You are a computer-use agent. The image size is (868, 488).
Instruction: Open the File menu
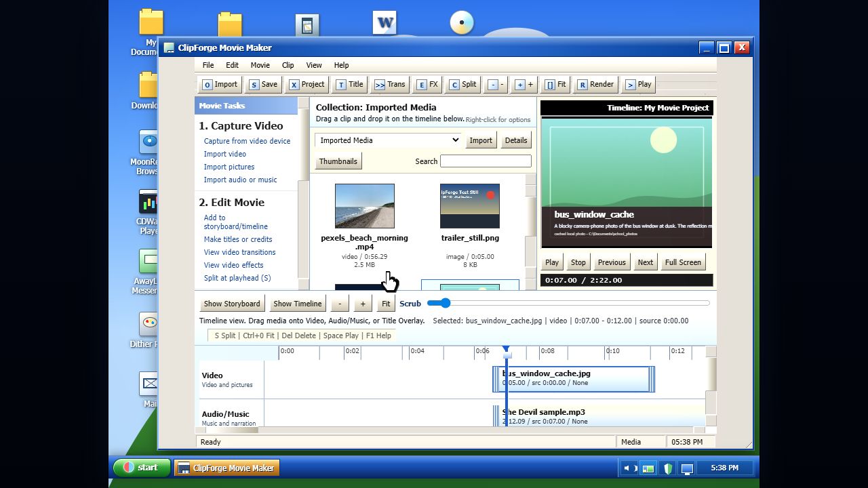click(x=208, y=65)
